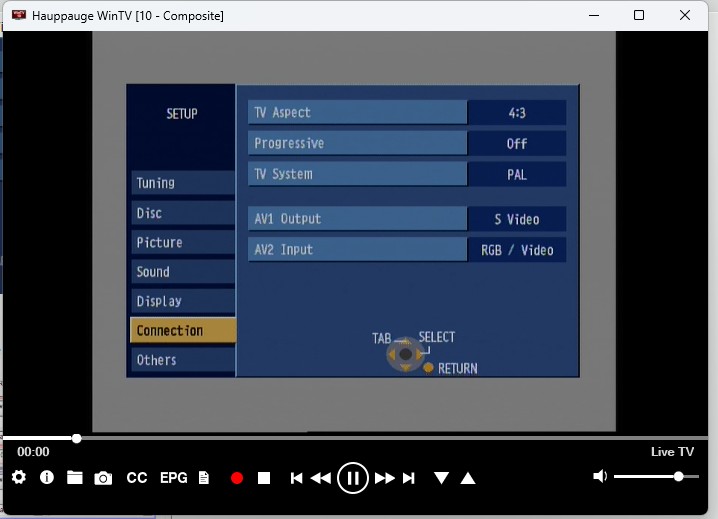Click the PAL value
The image size is (718, 519).
[517, 174]
